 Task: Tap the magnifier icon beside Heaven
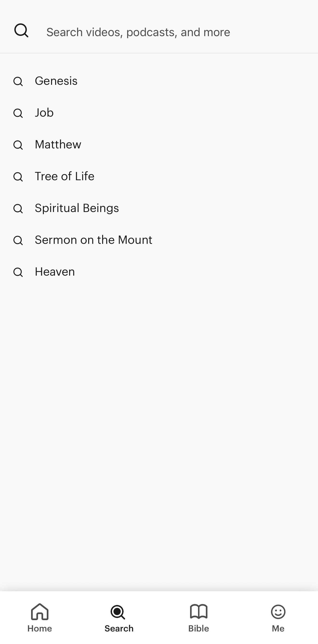[x=18, y=272]
